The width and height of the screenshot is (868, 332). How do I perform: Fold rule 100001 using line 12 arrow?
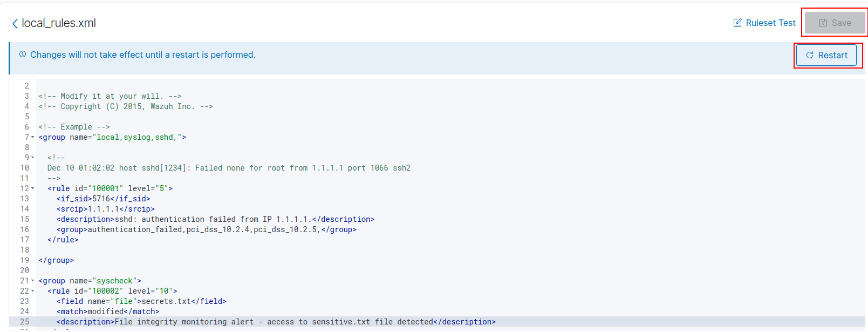pos(33,188)
